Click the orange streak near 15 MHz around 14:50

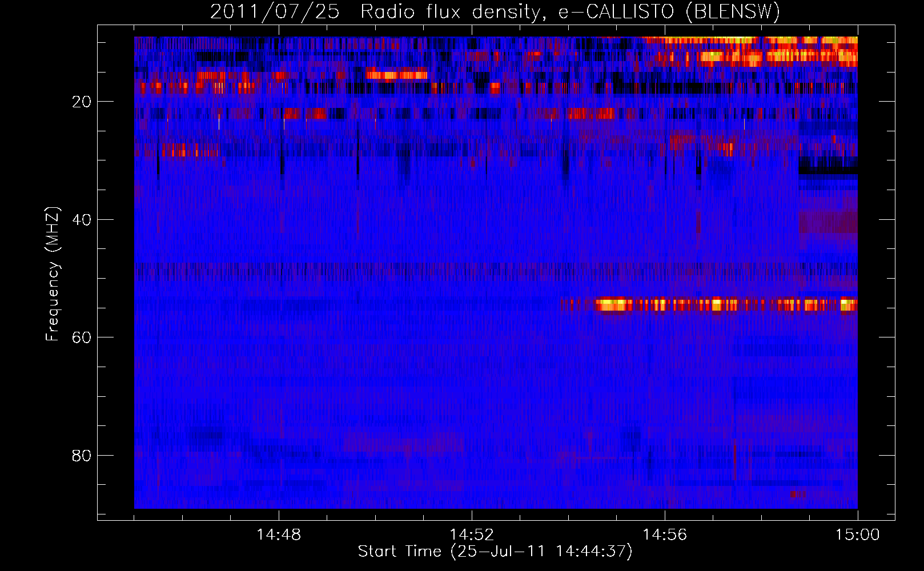(x=396, y=75)
